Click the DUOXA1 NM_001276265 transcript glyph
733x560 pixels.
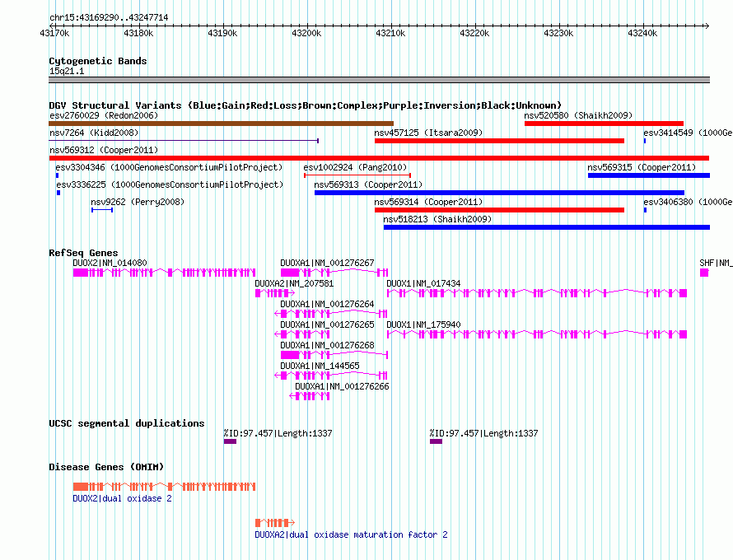[x=302, y=334]
